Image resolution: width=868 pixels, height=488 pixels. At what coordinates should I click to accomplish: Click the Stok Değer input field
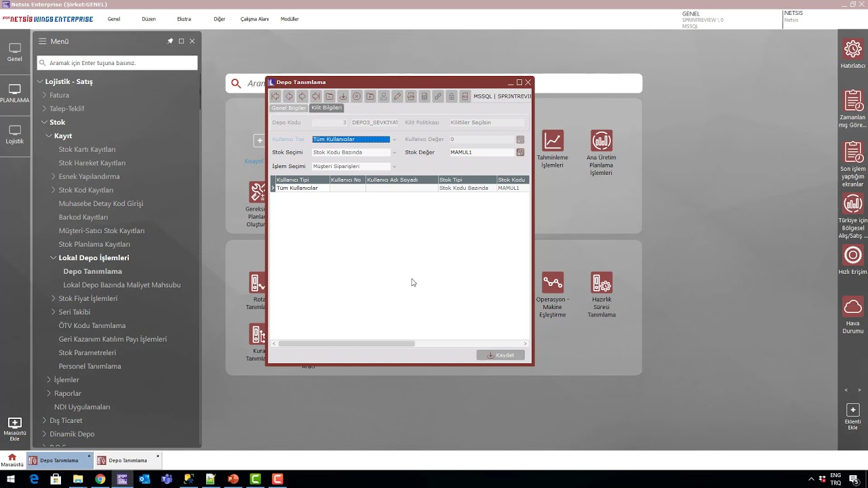pos(481,152)
